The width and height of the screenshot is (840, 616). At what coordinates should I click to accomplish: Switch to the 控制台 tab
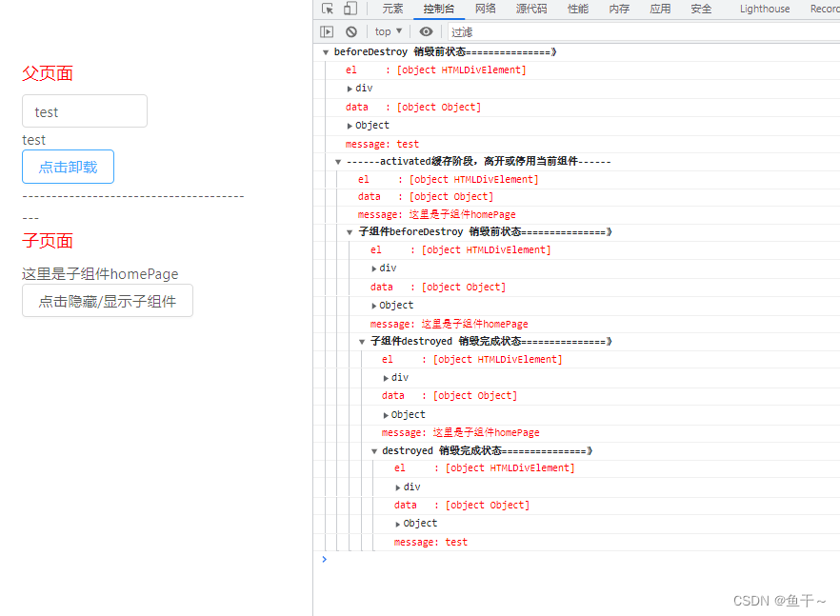tap(438, 10)
